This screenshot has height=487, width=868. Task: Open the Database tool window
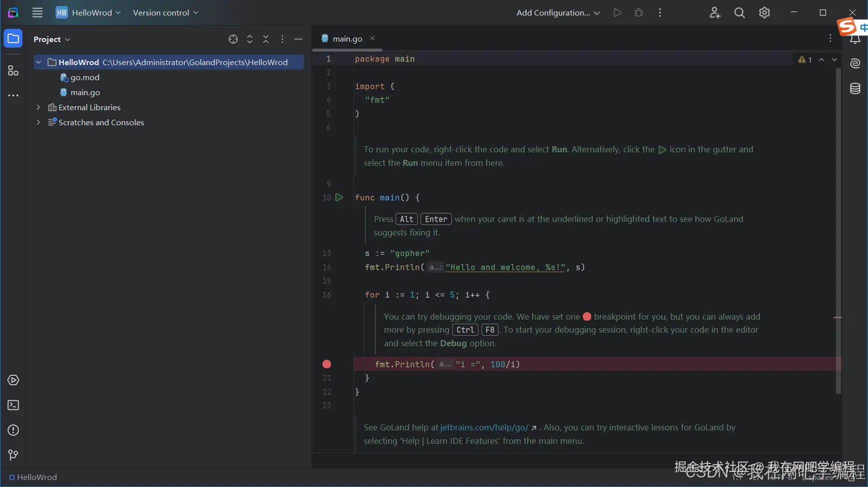[x=855, y=89]
